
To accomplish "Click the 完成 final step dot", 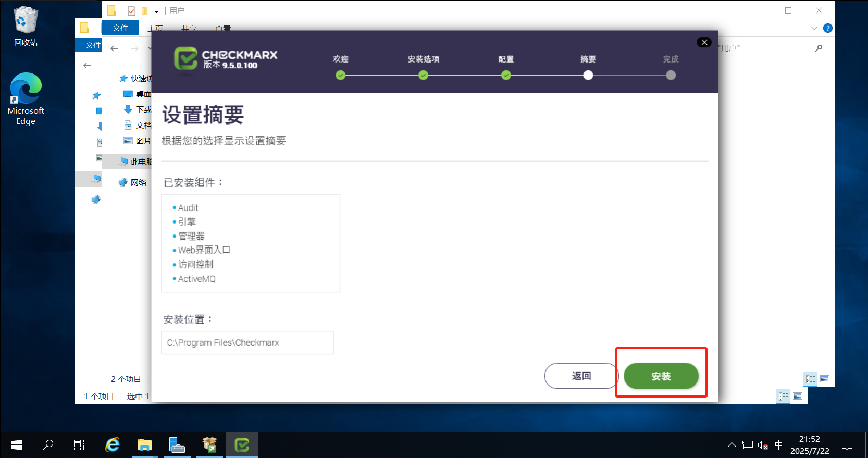I will coord(671,76).
